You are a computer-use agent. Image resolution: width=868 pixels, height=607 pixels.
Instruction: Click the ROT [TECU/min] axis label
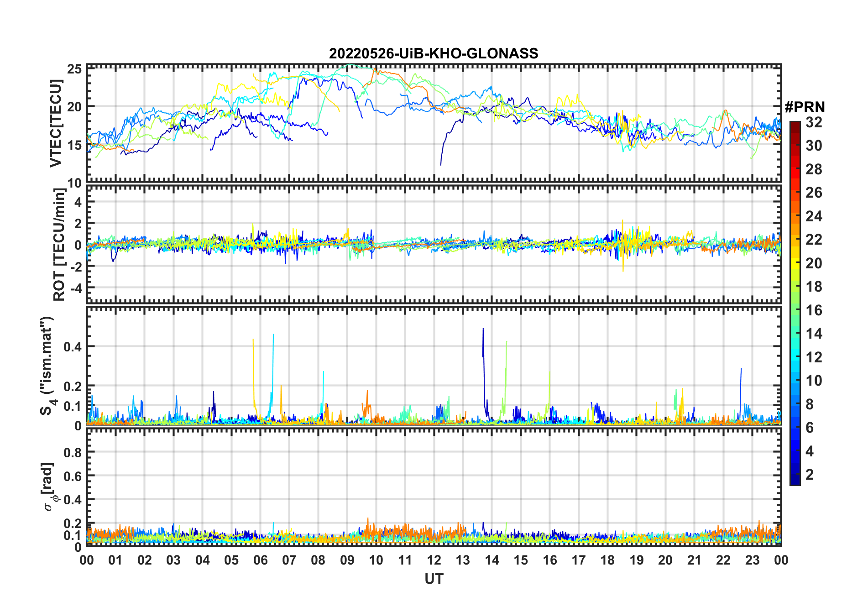(59, 245)
